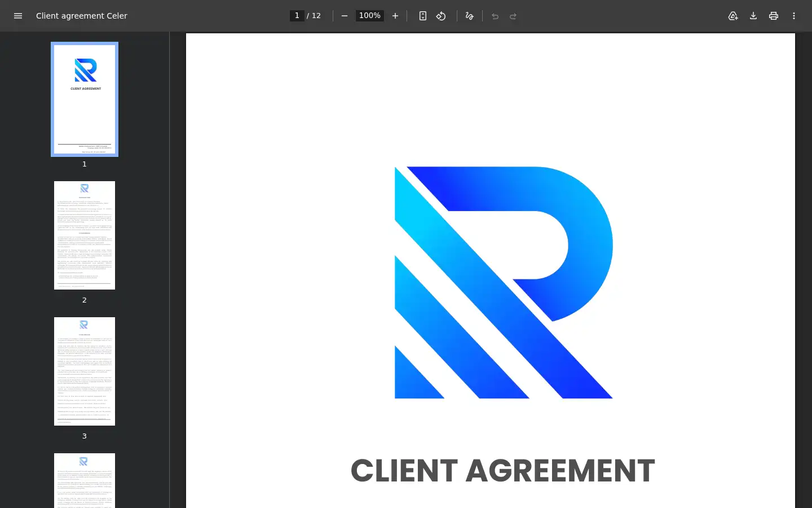This screenshot has width=812, height=508.
Task: Click the undo arrow icon
Action: pyautogui.click(x=495, y=16)
